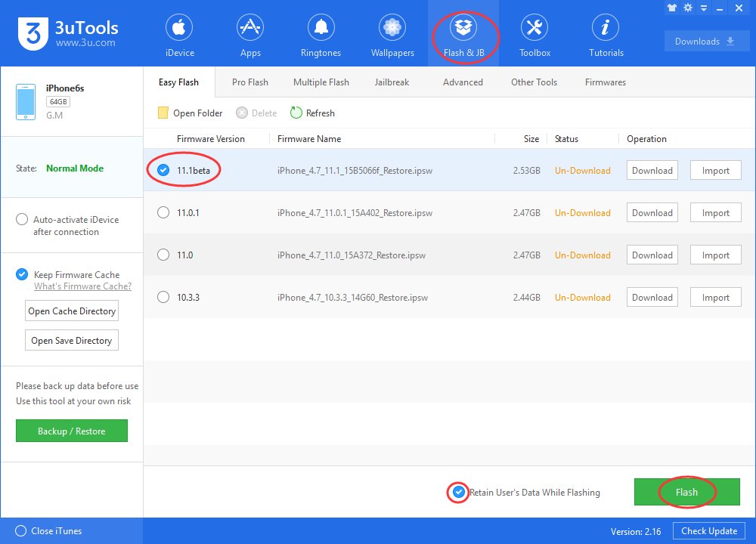
Task: Open the Ringtones section
Action: tap(321, 35)
